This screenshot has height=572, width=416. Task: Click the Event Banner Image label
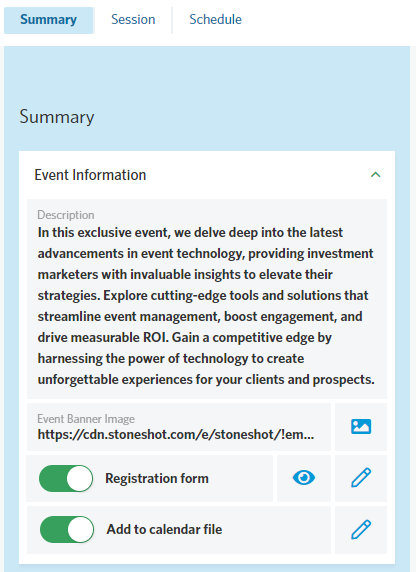click(x=86, y=419)
